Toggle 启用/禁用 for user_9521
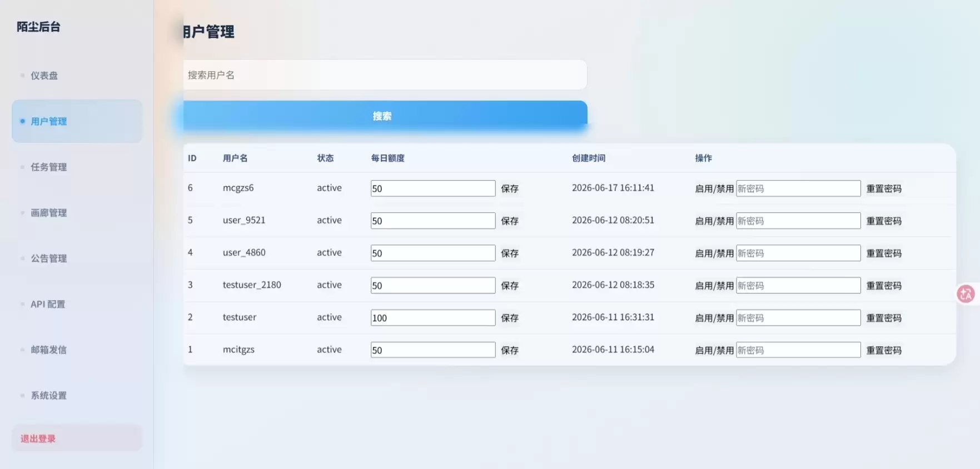 714,221
